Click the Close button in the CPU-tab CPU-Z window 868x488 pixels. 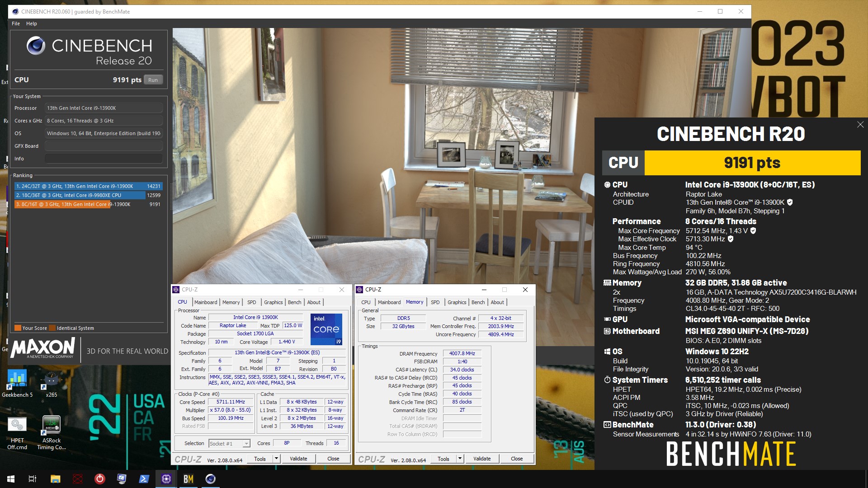[333, 459]
